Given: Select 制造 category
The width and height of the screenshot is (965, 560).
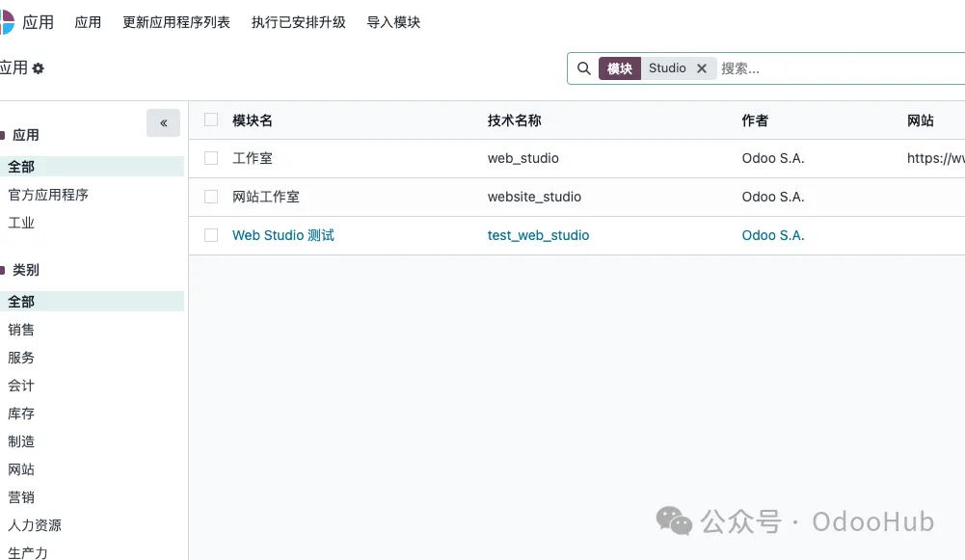Looking at the screenshot, I should coord(21,441).
